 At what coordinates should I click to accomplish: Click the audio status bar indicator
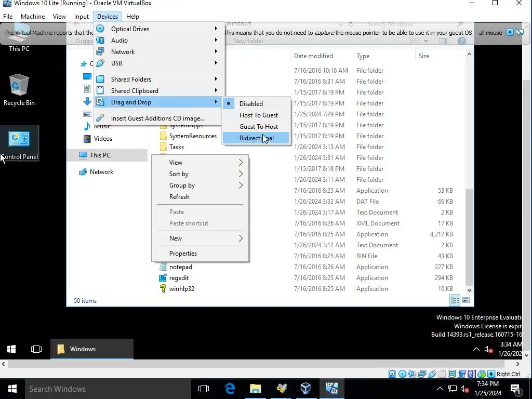point(412,374)
